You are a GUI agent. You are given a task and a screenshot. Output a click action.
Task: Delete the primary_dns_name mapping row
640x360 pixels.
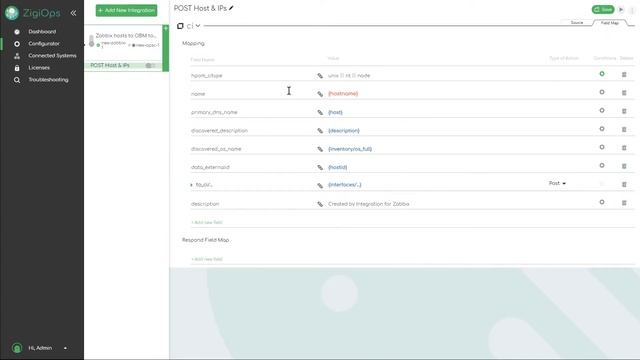624,111
